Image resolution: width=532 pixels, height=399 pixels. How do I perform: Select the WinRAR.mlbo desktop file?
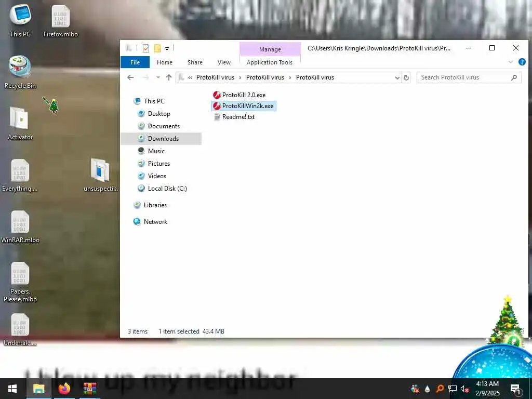20,227
